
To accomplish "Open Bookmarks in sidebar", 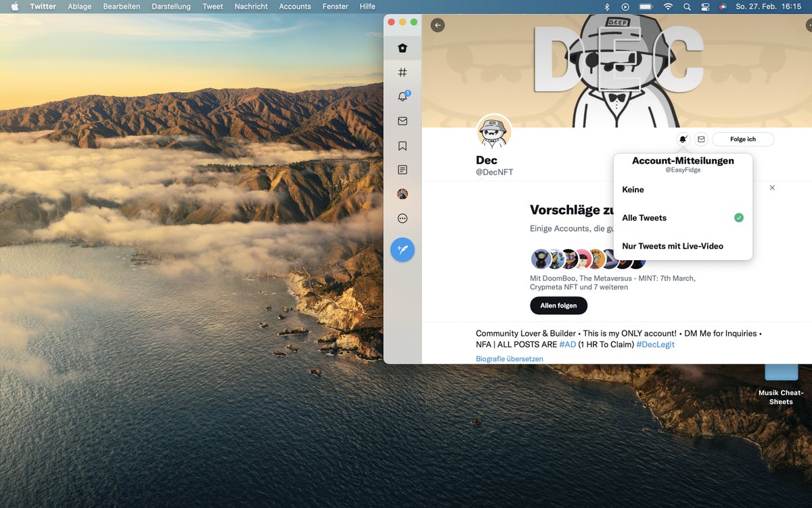I will (403, 146).
